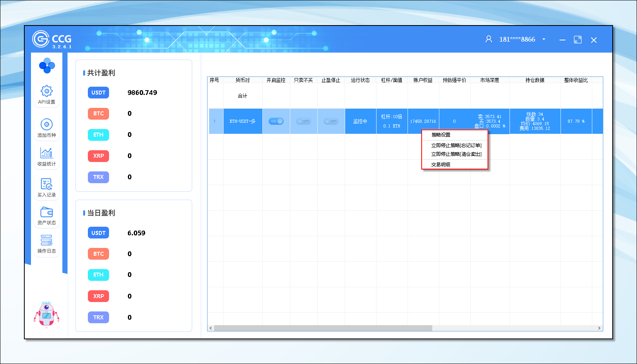Open 操作日志 operation log icon
This screenshot has width=637, height=364.
click(46, 240)
